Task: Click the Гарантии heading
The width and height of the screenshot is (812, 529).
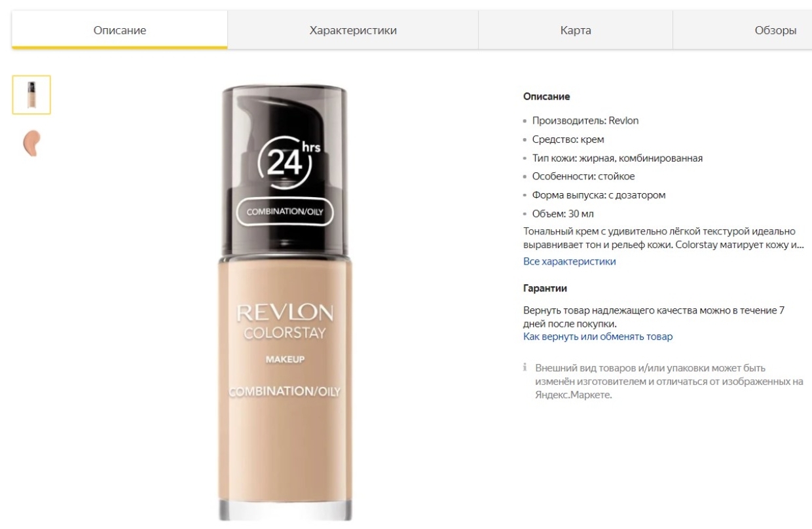Action: pos(545,288)
